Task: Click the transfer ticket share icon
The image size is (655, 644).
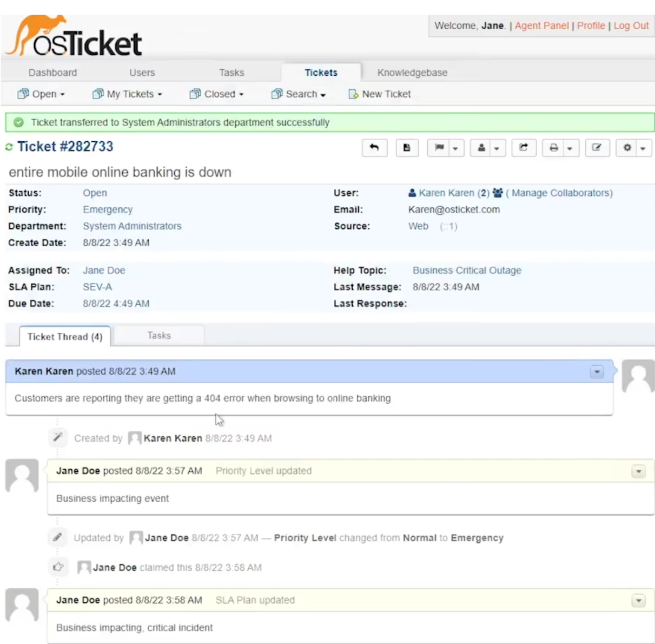Action: click(x=523, y=147)
